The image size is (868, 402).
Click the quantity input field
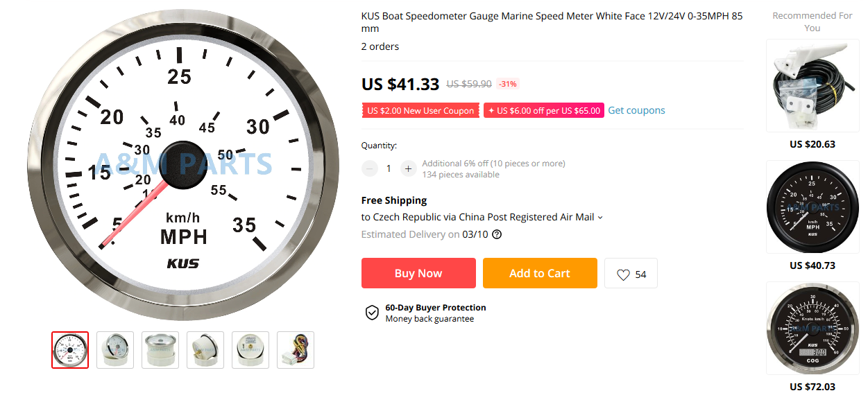click(x=389, y=168)
